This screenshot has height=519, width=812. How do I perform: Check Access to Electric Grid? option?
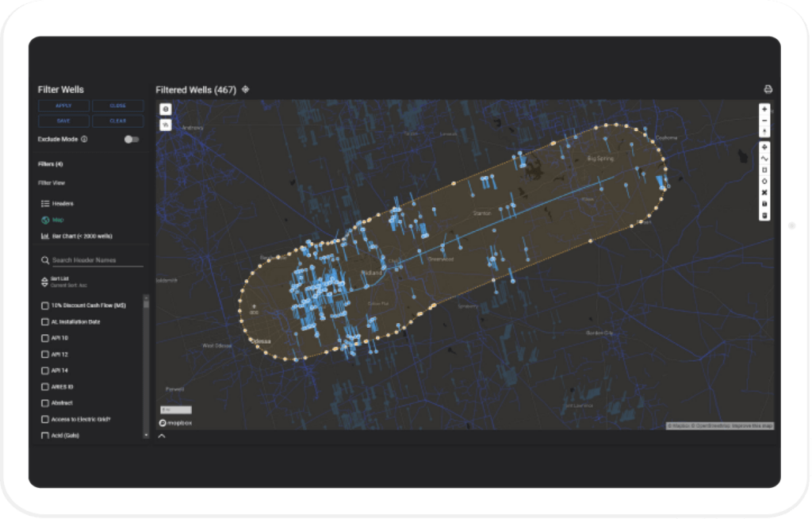tap(45, 418)
